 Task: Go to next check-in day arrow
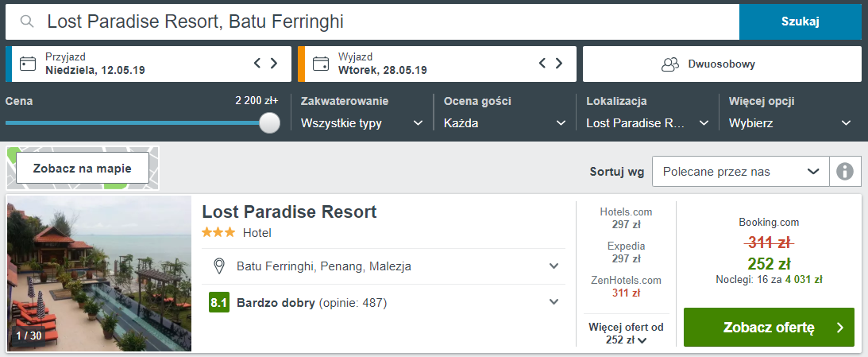click(x=273, y=63)
